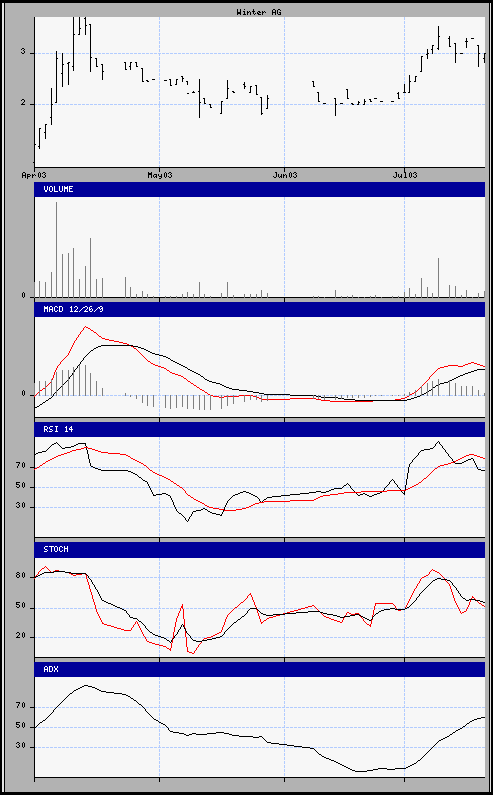Click the Jul03 date axis label

click(x=405, y=175)
